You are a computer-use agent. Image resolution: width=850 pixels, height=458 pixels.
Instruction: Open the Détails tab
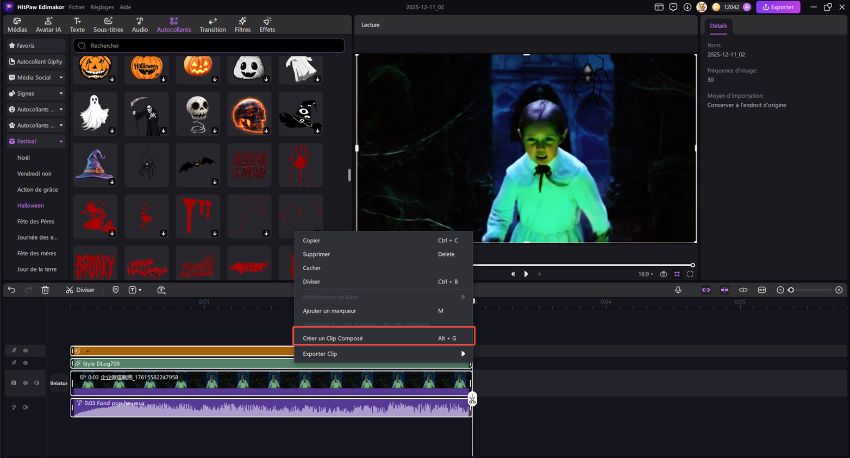718,25
